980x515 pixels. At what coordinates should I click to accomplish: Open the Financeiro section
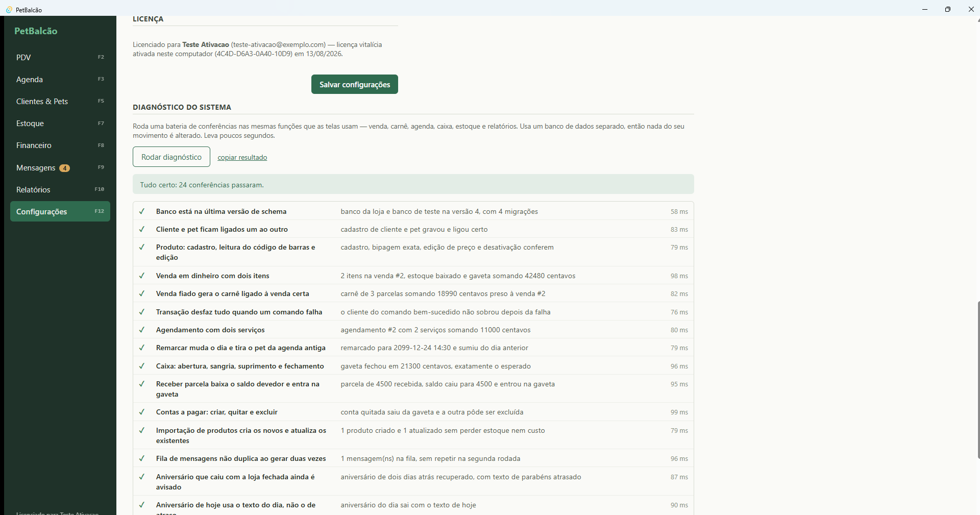pyautogui.click(x=60, y=145)
